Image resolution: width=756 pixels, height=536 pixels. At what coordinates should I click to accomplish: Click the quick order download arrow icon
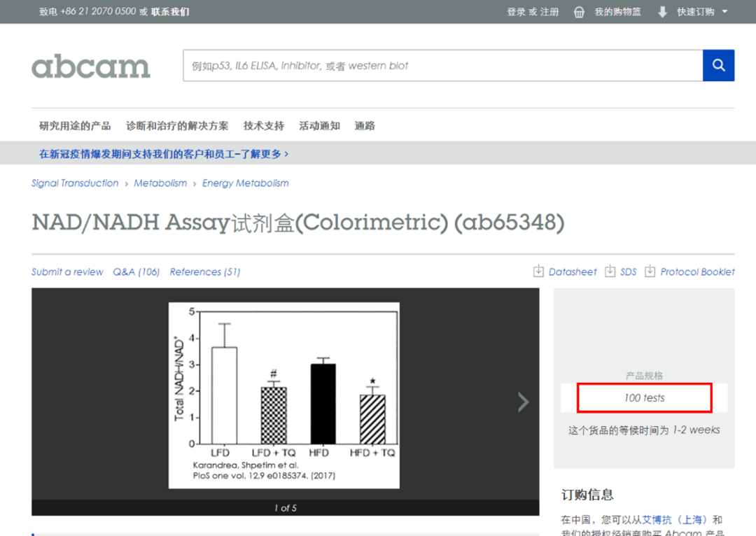[x=662, y=12]
